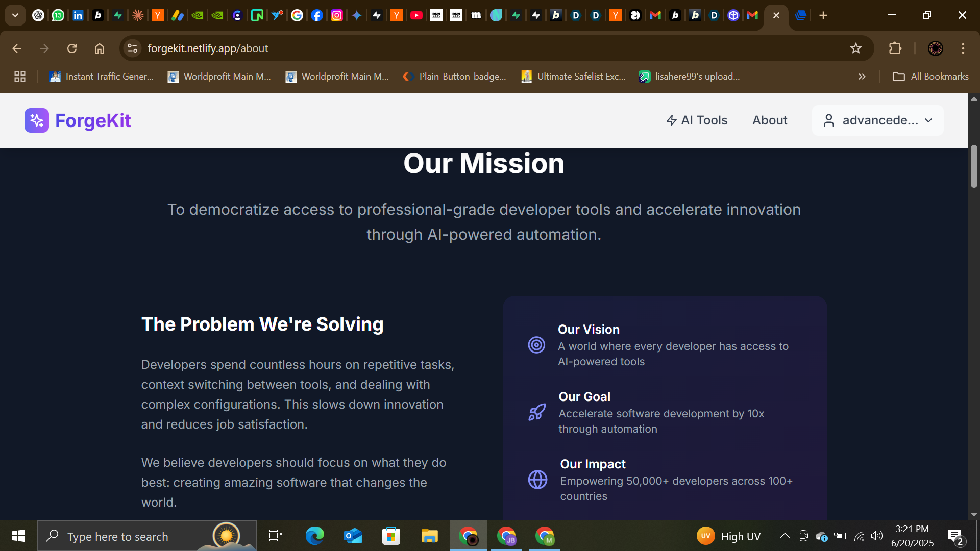Show hidden bookmarks with double chevron

pyautogui.click(x=862, y=77)
